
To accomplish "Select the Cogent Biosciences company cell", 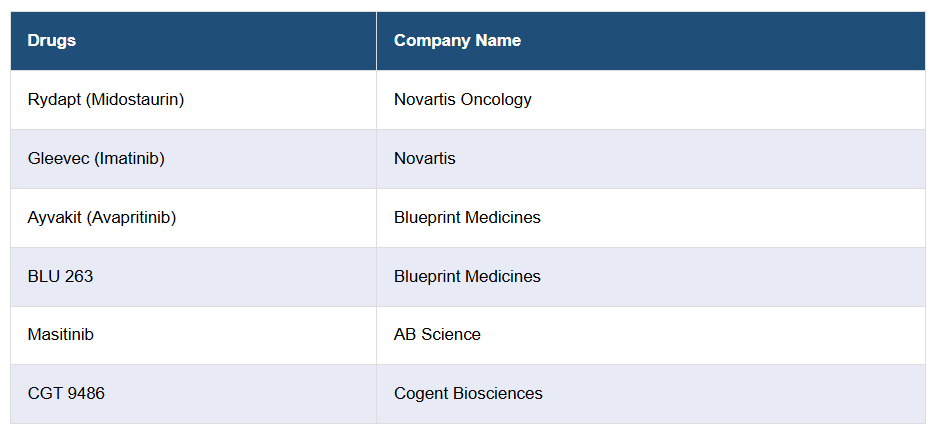I will (x=468, y=394).
